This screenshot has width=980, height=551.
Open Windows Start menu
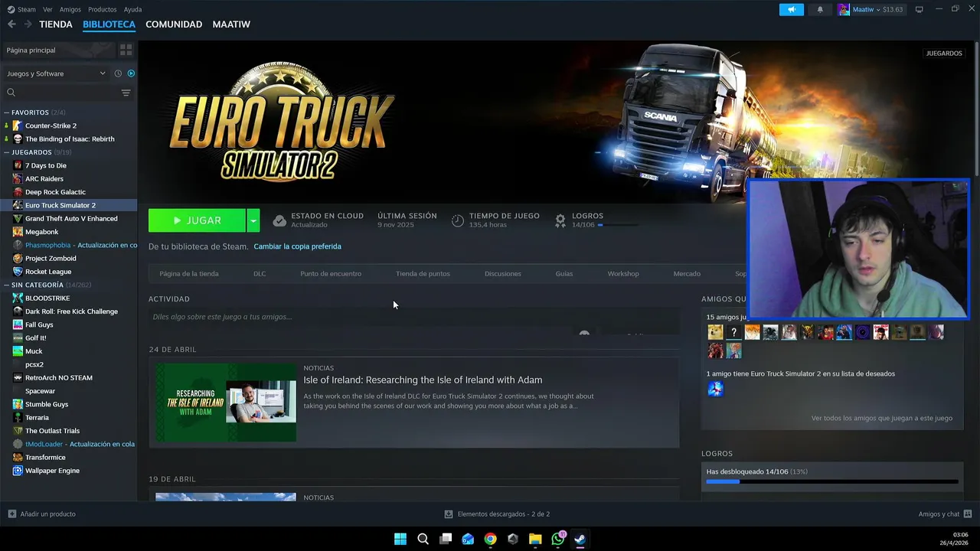pyautogui.click(x=400, y=539)
